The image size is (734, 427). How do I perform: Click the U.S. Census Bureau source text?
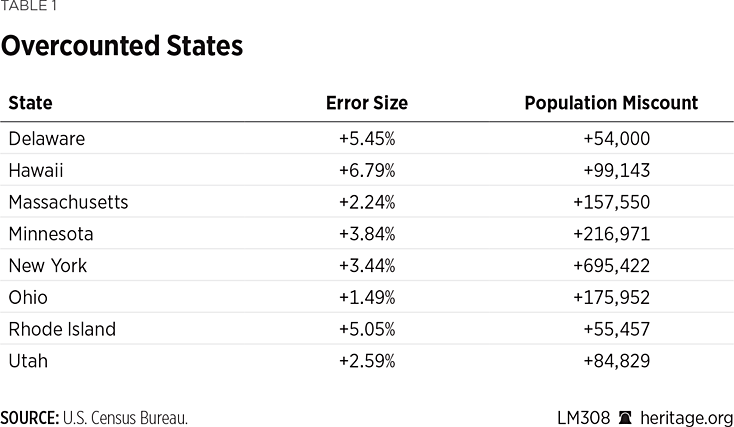pyautogui.click(x=124, y=417)
